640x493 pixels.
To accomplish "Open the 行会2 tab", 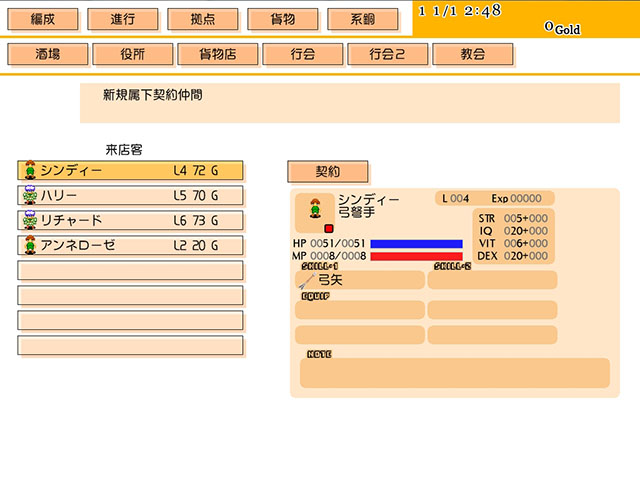I will coord(388,55).
